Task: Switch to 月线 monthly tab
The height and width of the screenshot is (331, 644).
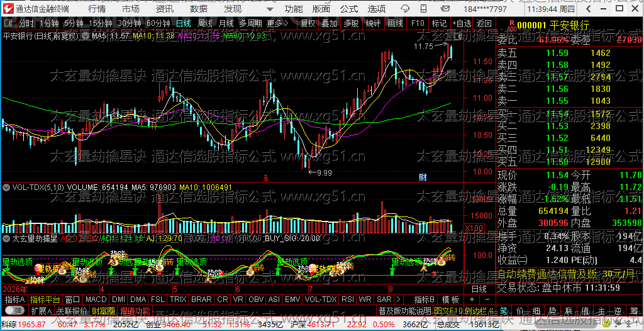Action: 226,23
